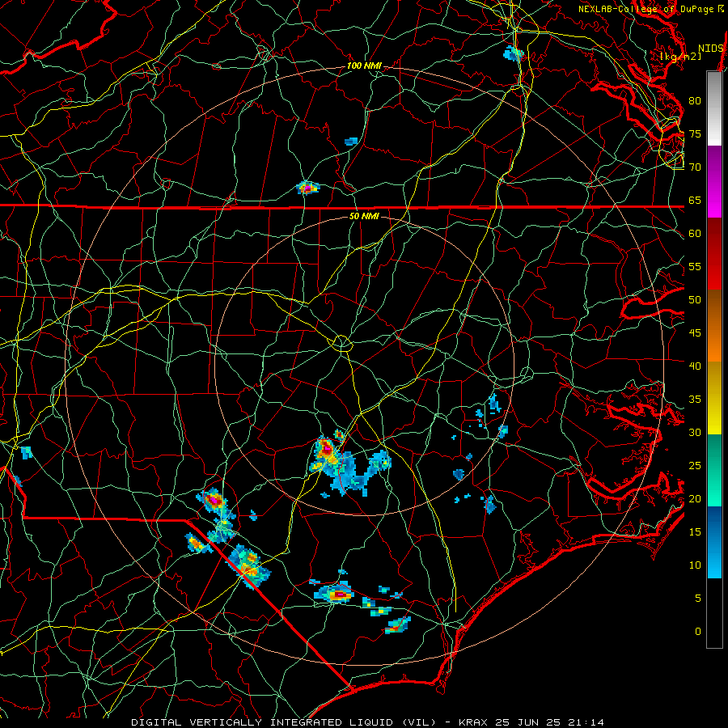This screenshot has width=728, height=728.
Task: Click the 60 value on the color scale
Action: (695, 234)
